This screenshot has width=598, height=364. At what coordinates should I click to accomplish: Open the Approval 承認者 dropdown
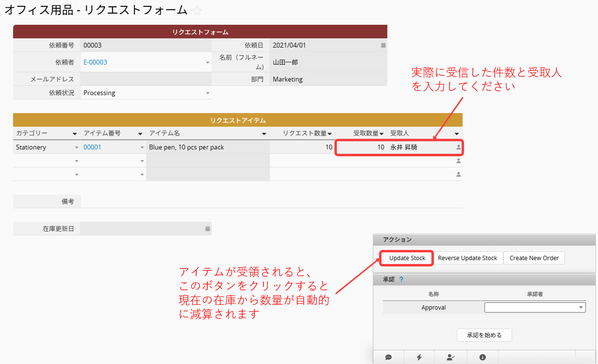click(x=581, y=307)
